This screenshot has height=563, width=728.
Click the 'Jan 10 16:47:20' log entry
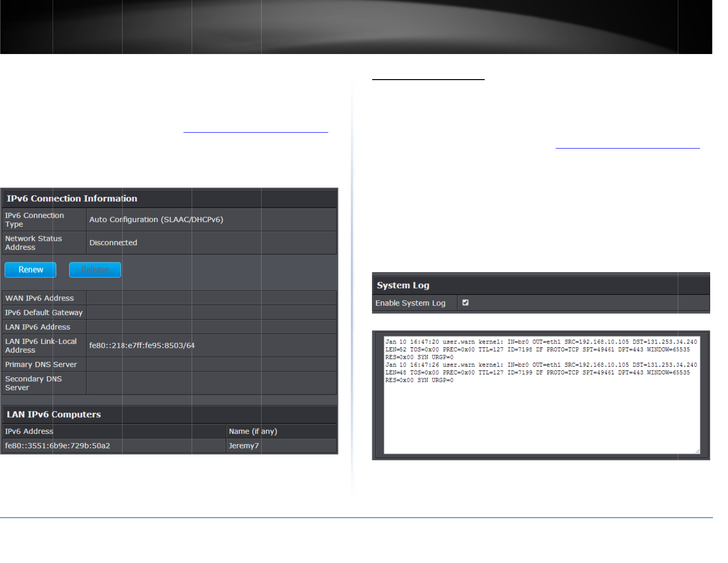tap(541, 349)
